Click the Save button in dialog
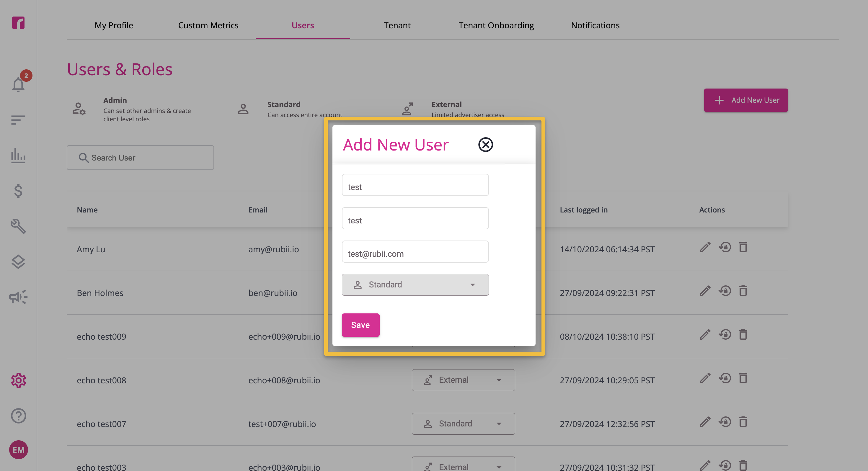Screen dimensions: 868x471 [360, 325]
